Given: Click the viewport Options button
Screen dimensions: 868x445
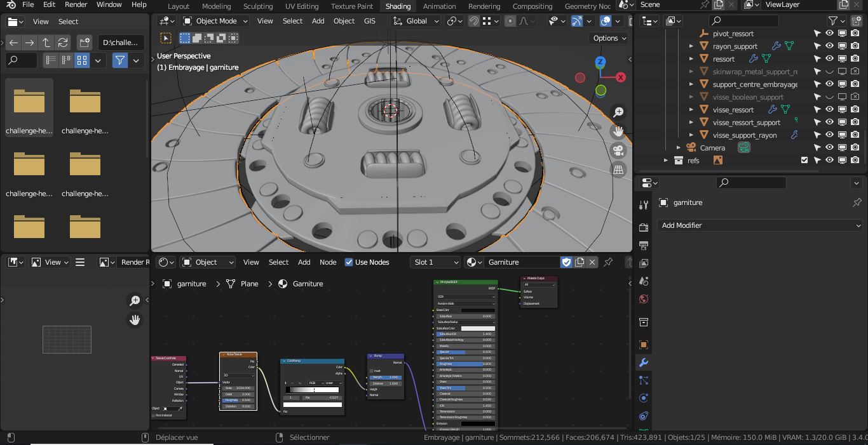Looking at the screenshot, I should (x=607, y=38).
